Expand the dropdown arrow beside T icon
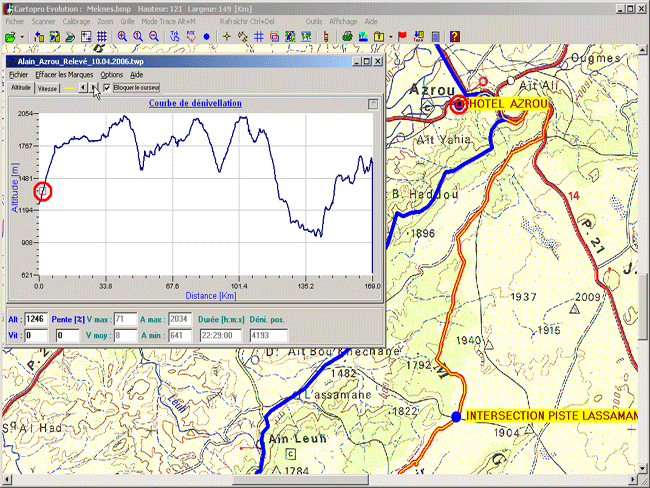 [391, 37]
